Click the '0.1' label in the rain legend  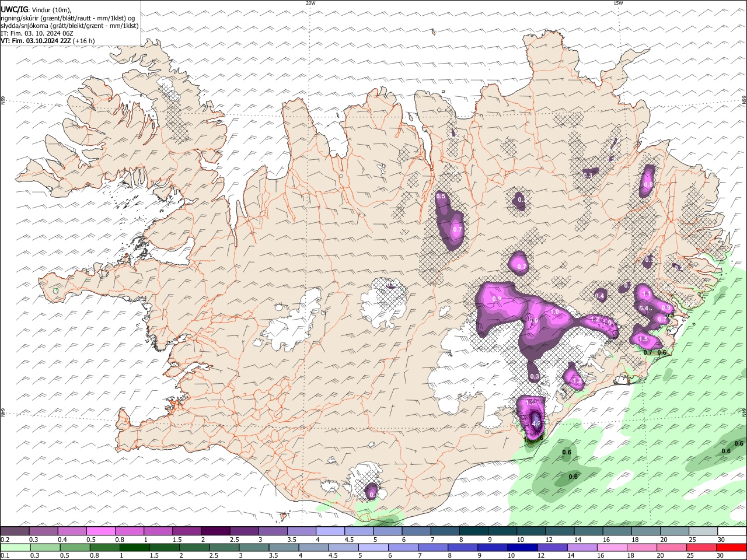tap(5, 556)
